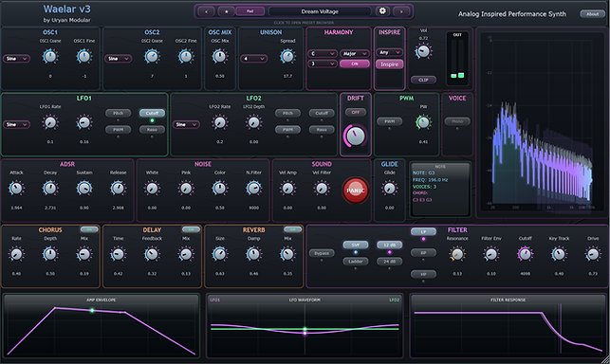This screenshot has height=364, width=610.
Task: Toggle the Delay ON switch
Action: pos(191,229)
